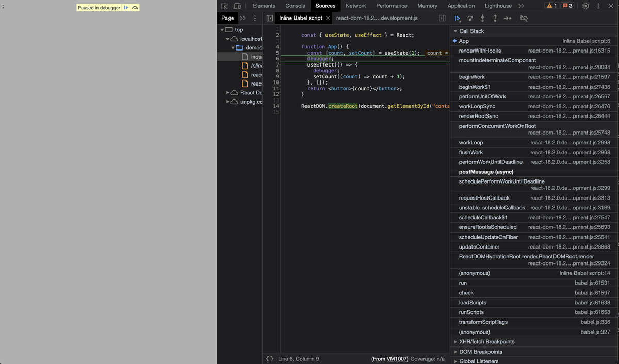
Task: Select the App frame in the call stack
Action: (534, 41)
